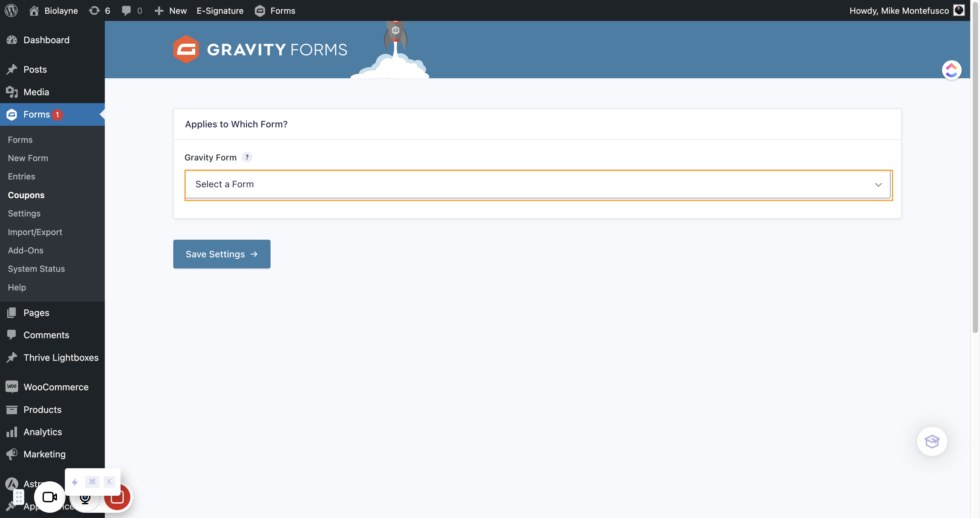Open the Media library
The height and width of the screenshot is (518, 980).
click(x=36, y=92)
